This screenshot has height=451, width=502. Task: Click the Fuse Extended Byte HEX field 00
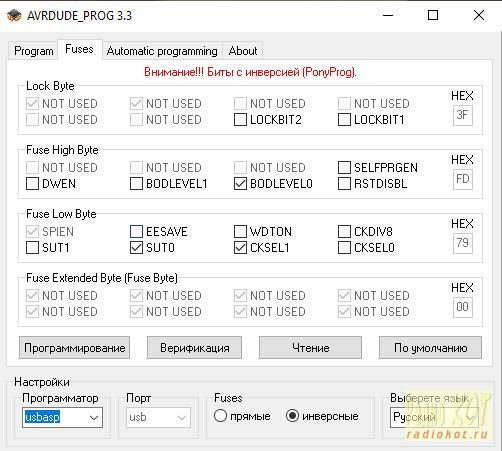tap(463, 307)
